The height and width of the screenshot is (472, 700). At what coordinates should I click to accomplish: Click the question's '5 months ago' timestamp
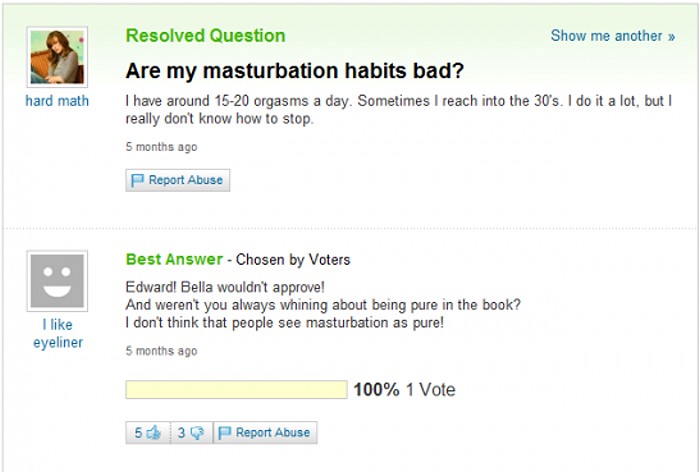[x=161, y=146]
